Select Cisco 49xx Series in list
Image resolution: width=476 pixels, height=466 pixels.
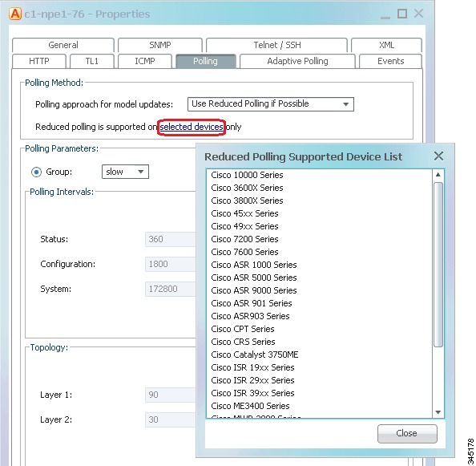[320, 226]
